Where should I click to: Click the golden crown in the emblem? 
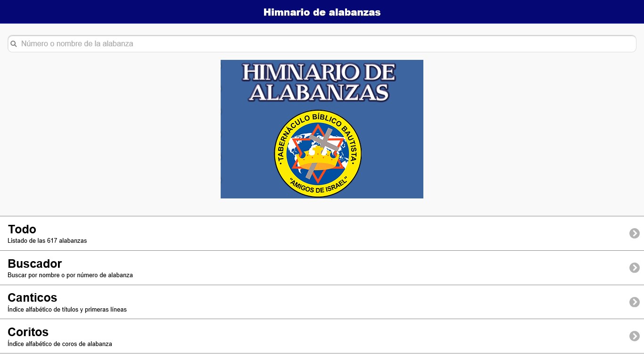319,159
